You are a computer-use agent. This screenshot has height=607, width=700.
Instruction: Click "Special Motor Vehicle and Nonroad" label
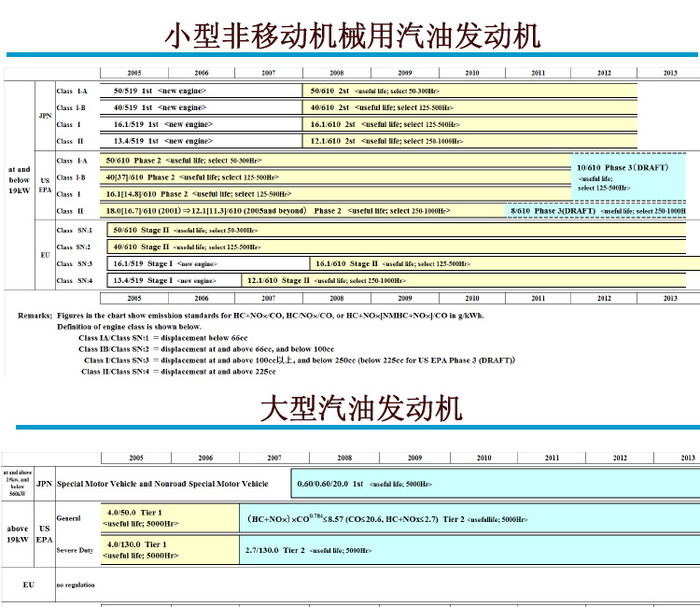163,484
